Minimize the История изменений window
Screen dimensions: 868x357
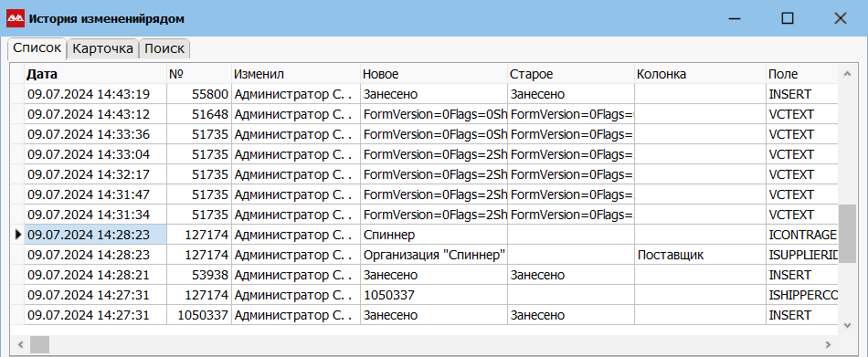735,19
